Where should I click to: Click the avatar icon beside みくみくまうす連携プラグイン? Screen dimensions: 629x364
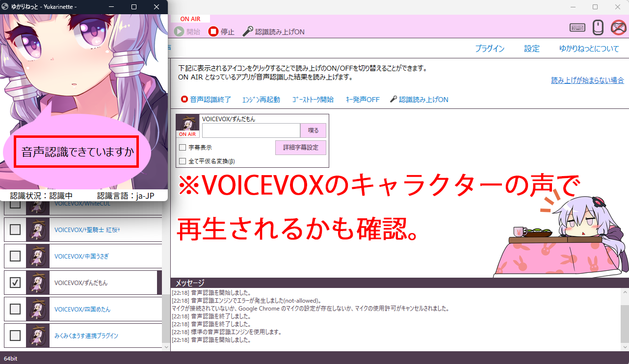coord(38,336)
